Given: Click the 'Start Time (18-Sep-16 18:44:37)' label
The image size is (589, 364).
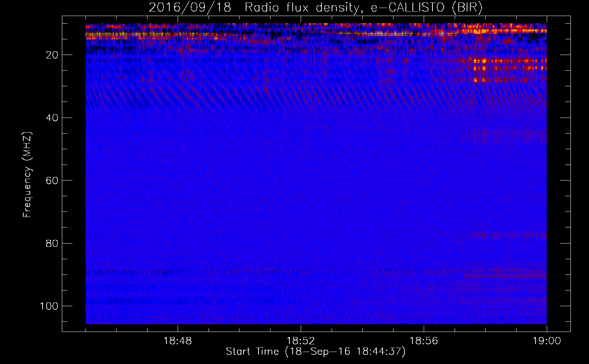Looking at the screenshot, I should [316, 352].
